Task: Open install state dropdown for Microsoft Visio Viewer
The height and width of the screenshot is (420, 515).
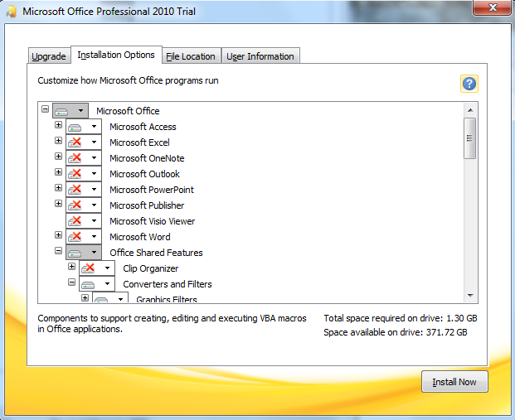Action: tap(84, 221)
